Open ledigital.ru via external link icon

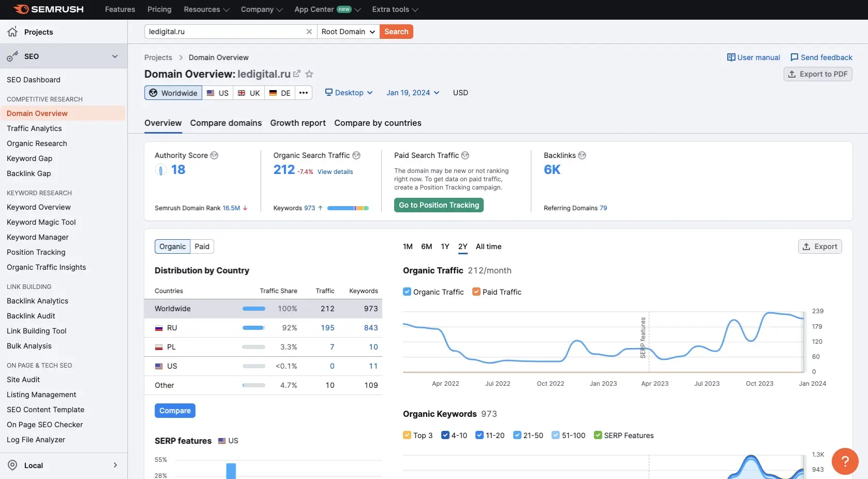(x=297, y=74)
